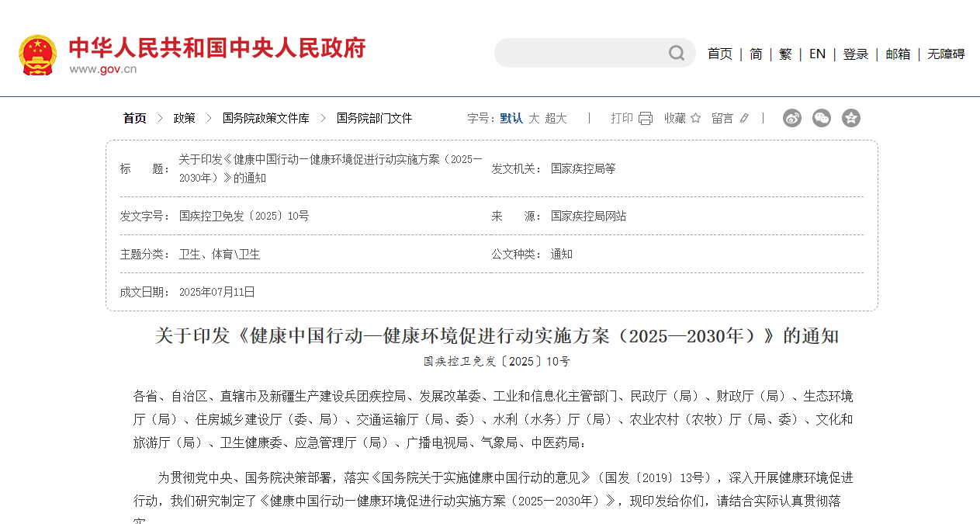The height and width of the screenshot is (524, 980).
Task: Click 首页 in top navigation
Action: pyautogui.click(x=719, y=54)
